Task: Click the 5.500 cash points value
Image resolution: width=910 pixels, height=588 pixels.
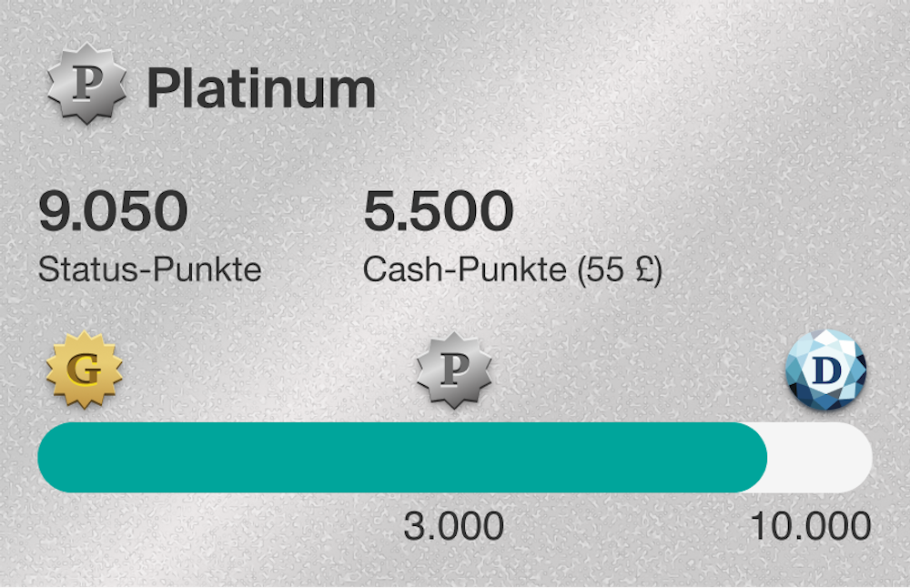Action: [438, 212]
